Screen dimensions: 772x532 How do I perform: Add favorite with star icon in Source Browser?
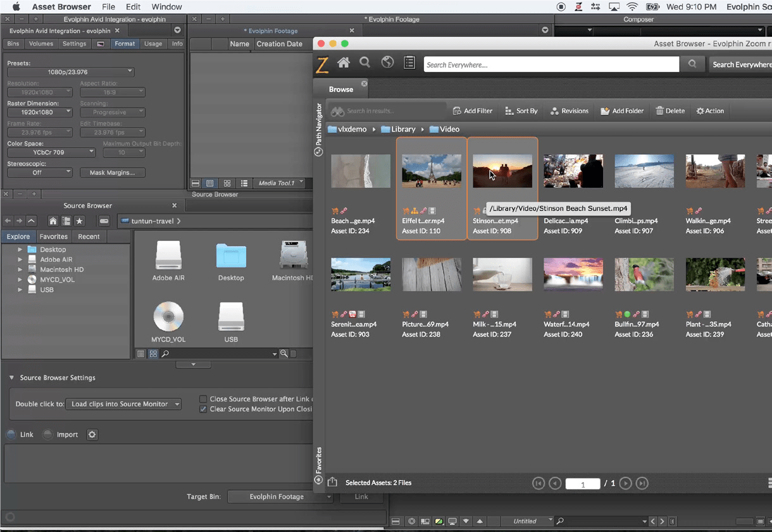tap(79, 221)
